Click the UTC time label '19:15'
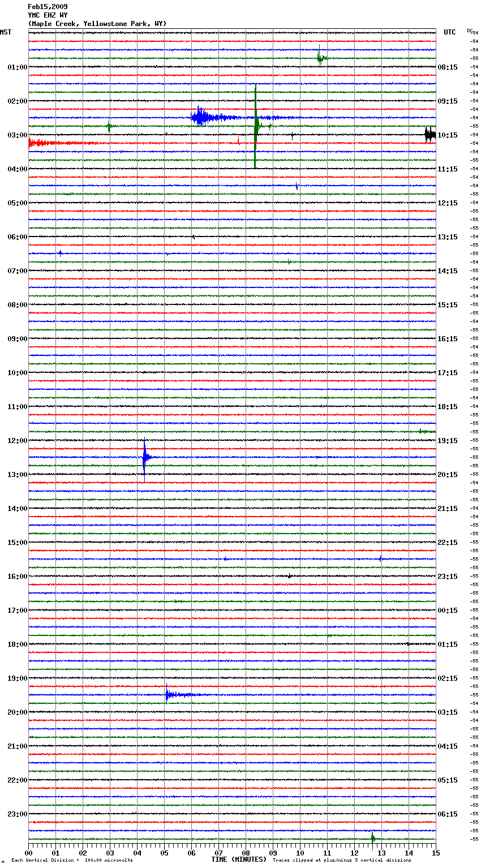The width and height of the screenshot is (481, 868). [x=448, y=441]
